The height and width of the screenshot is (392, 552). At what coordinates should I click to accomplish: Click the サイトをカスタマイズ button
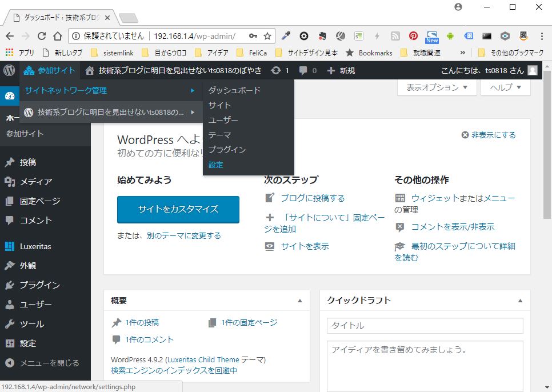pos(178,209)
